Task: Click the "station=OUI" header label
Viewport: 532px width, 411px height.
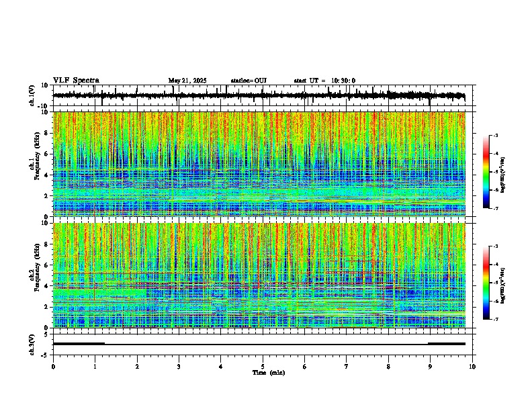Action: pos(249,81)
